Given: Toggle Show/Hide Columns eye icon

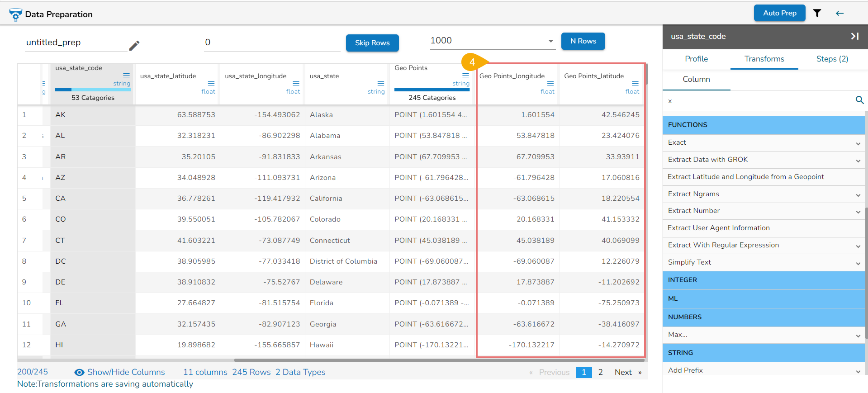Looking at the screenshot, I should coord(79,372).
